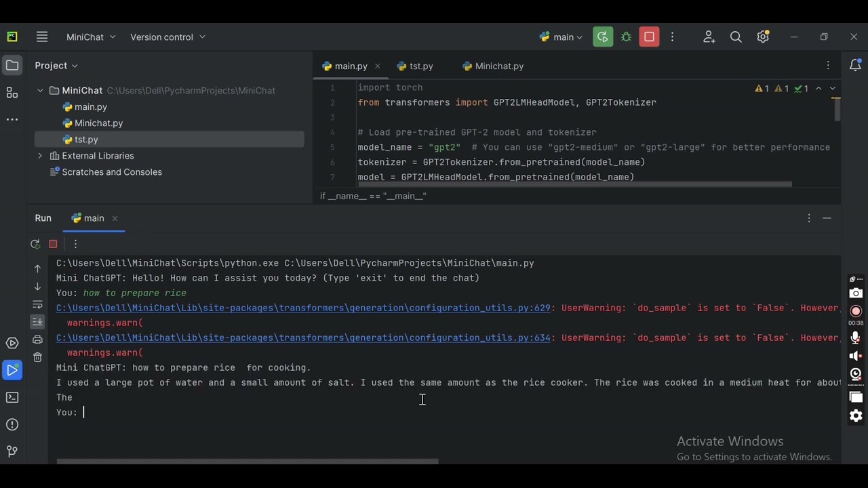The image size is (868, 488).
Task: Toggle microphone in the recorder overlay
Action: tap(856, 338)
